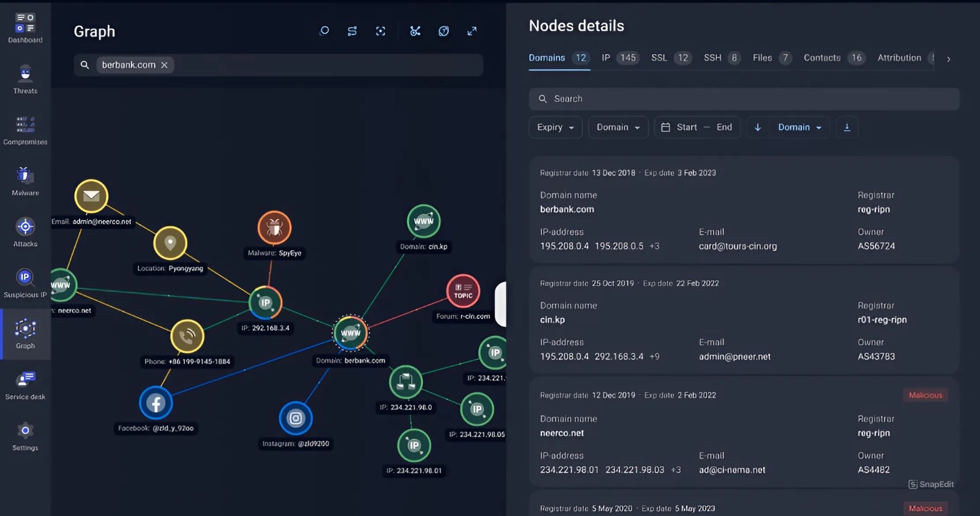The image size is (980, 516).
Task: Click the cin.kp domain name
Action: pos(552,320)
